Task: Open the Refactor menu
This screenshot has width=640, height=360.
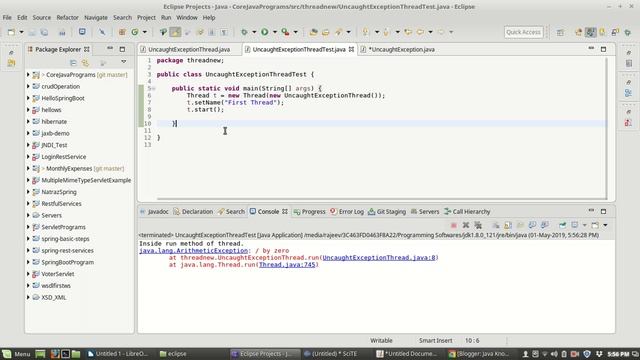Action: pyautogui.click(x=67, y=18)
